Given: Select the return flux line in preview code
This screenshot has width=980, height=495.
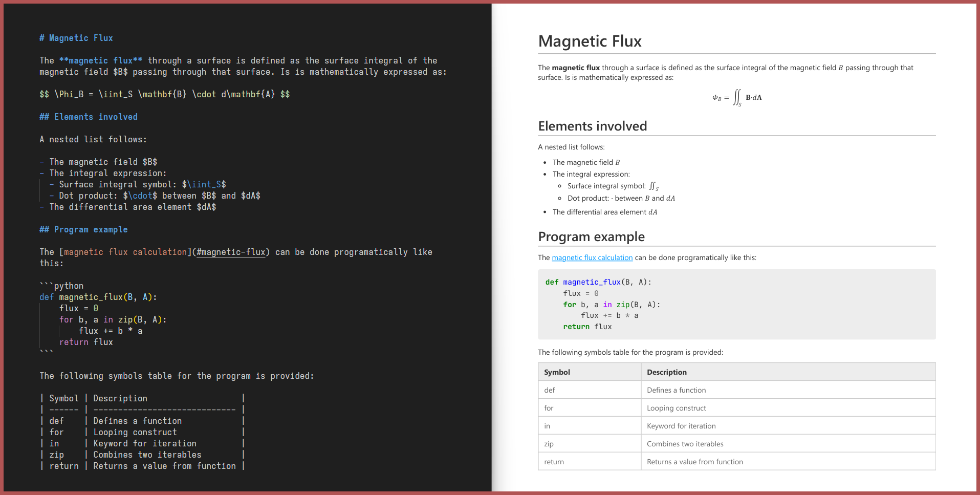Looking at the screenshot, I should click(x=587, y=327).
